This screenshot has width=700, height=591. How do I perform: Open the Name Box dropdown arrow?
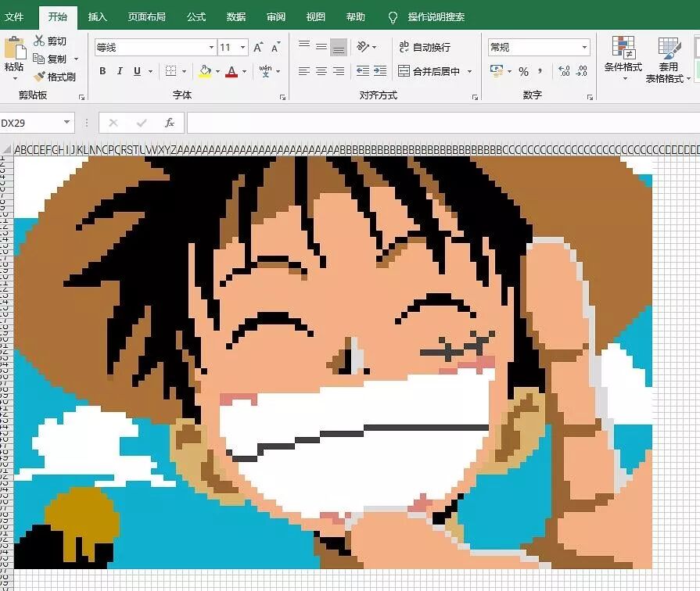pos(67,122)
